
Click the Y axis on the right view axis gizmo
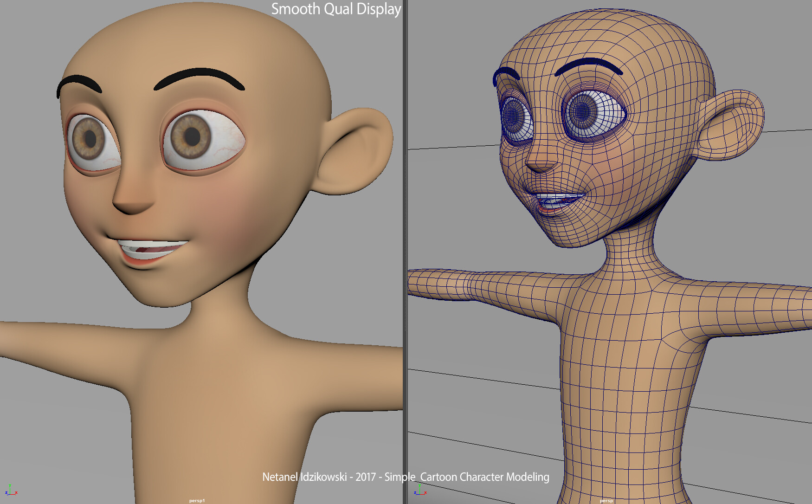click(x=419, y=485)
